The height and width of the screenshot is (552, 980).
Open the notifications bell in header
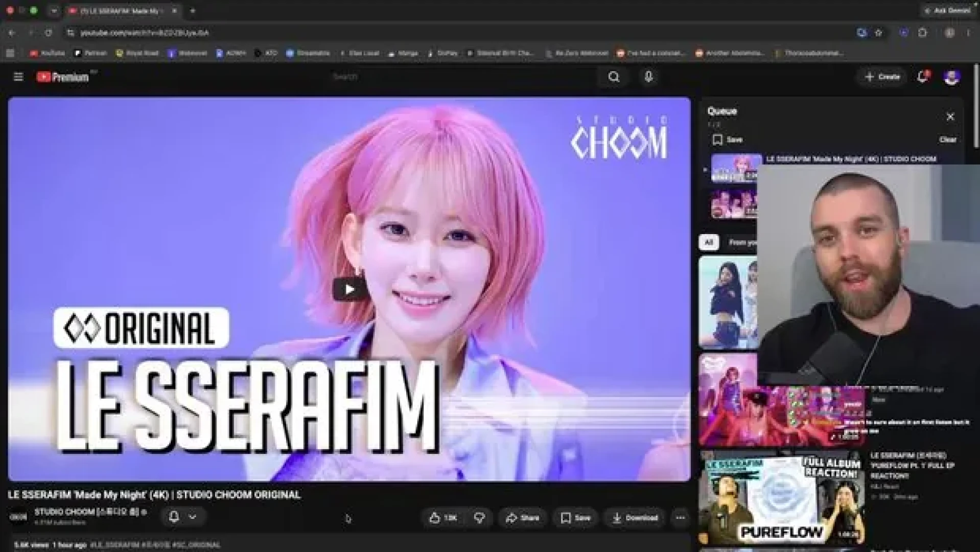tap(923, 77)
